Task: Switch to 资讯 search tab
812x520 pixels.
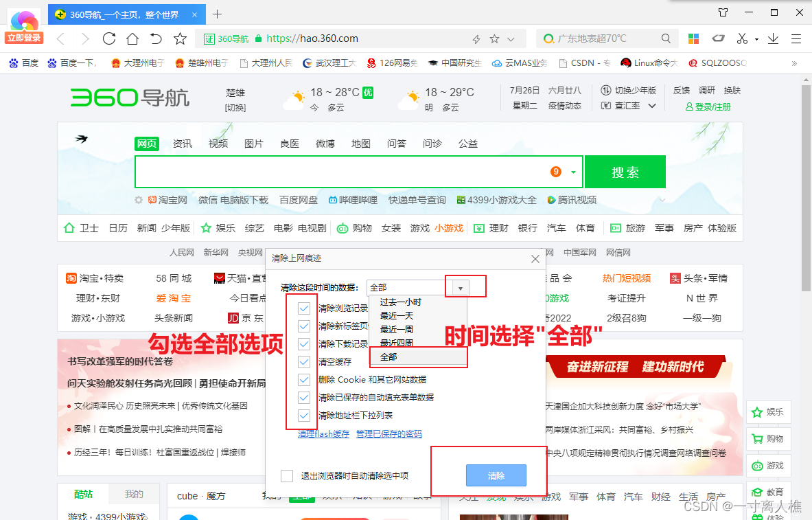Action: pos(183,144)
